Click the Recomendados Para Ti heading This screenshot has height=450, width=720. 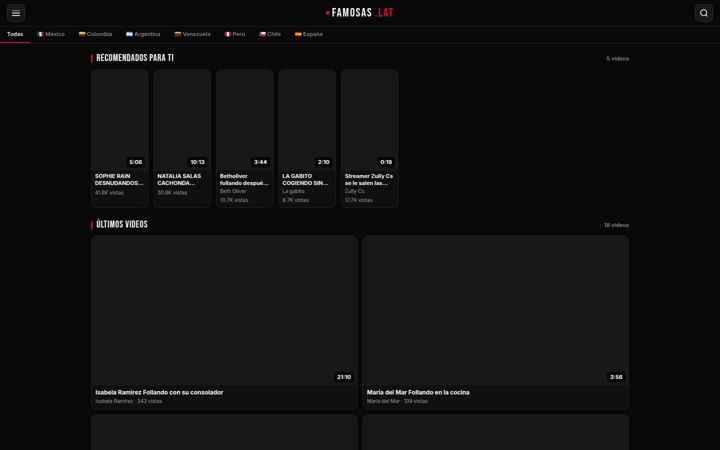pos(135,58)
